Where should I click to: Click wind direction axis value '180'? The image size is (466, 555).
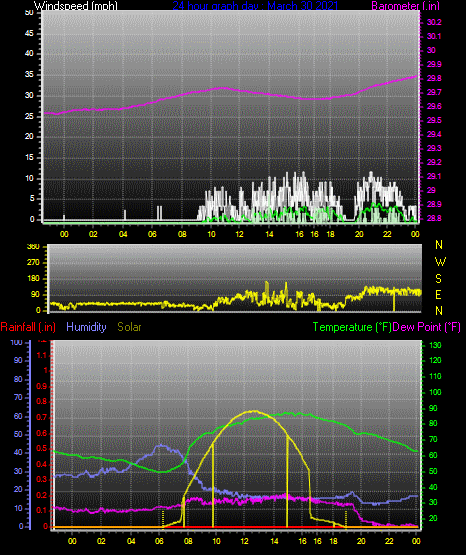[x=34, y=279]
